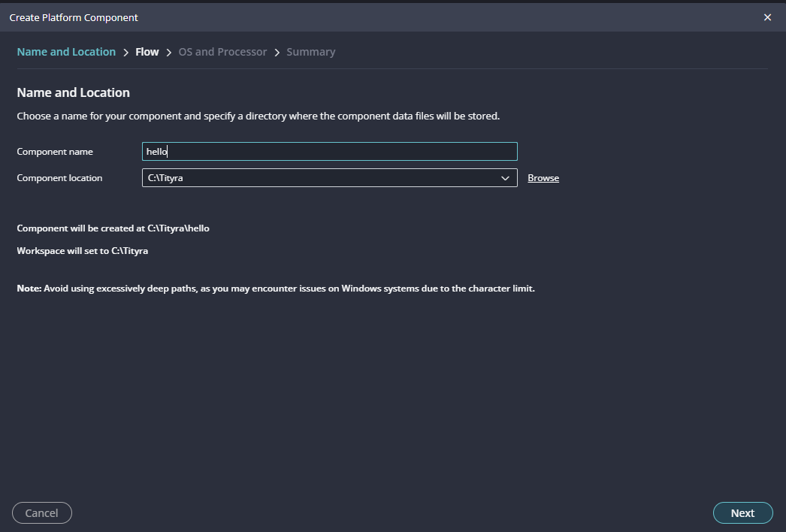786x532 pixels.
Task: Click the chevron between Flow and OS and Processor
Action: click(169, 53)
